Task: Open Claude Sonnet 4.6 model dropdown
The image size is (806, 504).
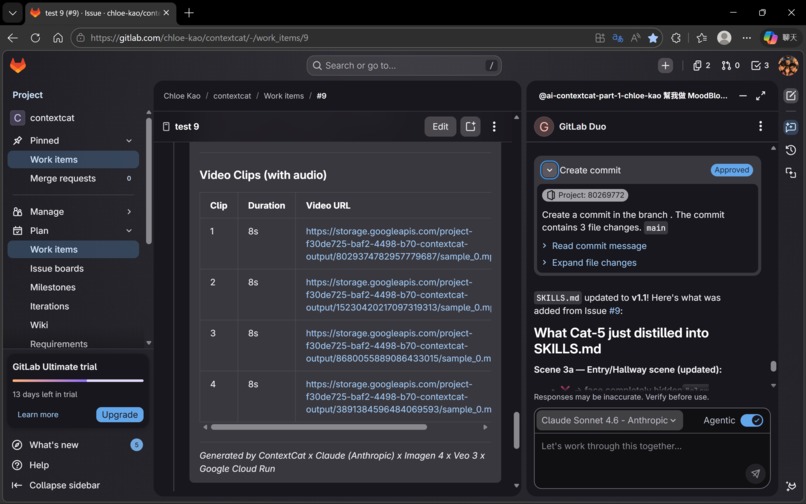Action: coord(609,420)
